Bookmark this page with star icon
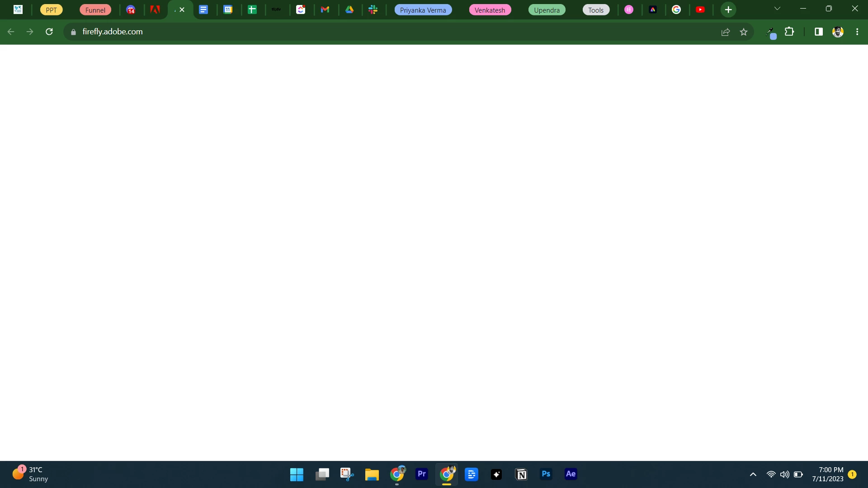 pyautogui.click(x=744, y=32)
